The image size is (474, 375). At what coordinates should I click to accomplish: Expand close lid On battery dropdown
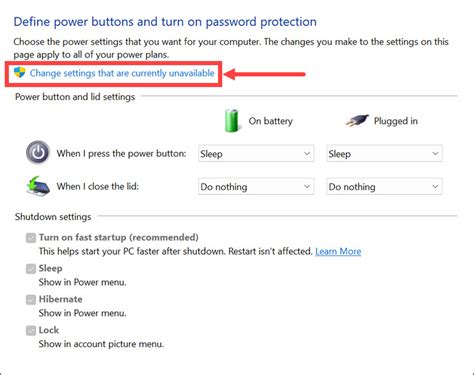[256, 187]
